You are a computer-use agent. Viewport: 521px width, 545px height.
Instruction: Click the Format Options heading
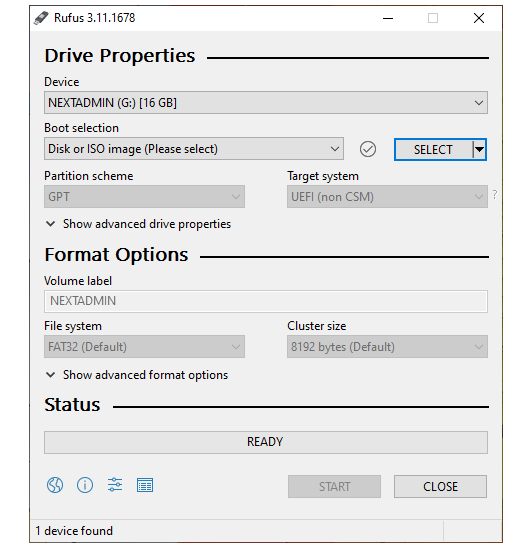pos(116,255)
